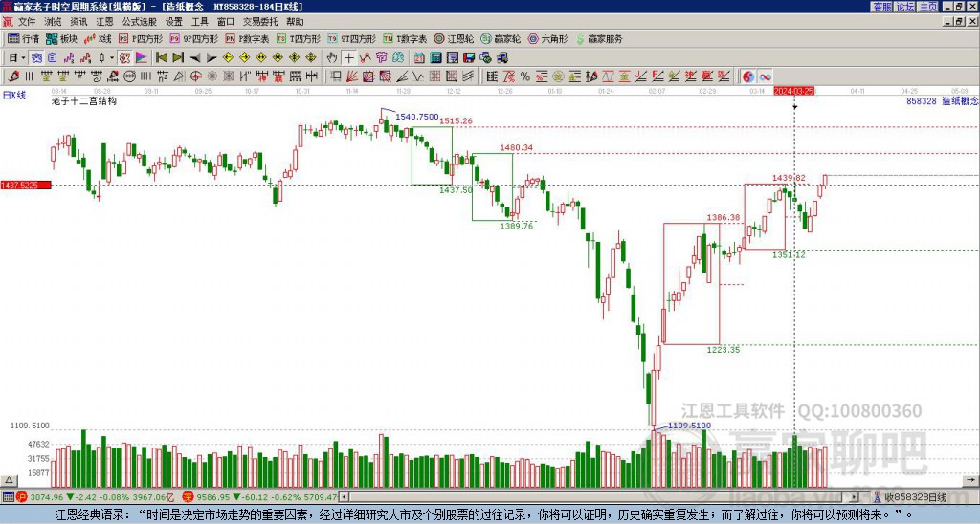Click the status bar grid icon
Viewport: 980px width, 524px height.
click(x=8, y=497)
